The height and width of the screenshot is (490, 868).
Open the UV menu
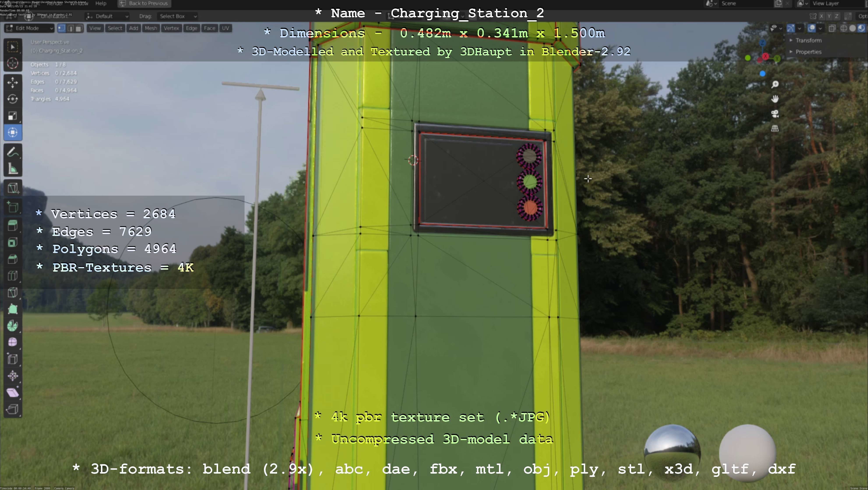(225, 28)
